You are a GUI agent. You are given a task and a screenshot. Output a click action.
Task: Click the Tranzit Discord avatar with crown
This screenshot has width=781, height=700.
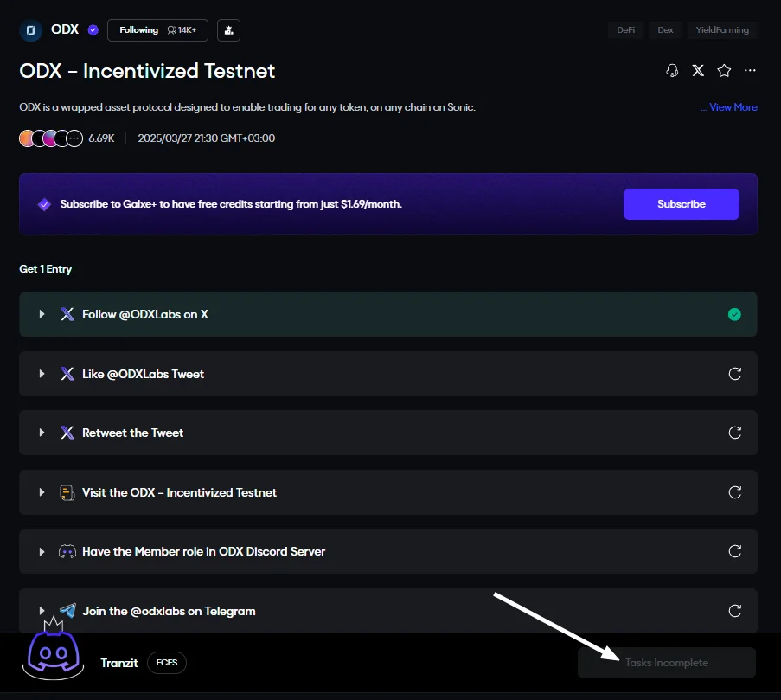pyautogui.click(x=54, y=649)
